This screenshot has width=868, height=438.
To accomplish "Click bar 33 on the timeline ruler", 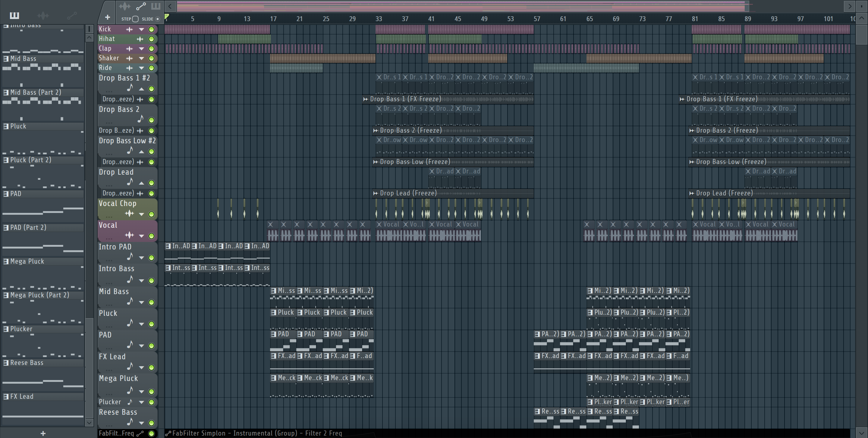I will tap(379, 19).
